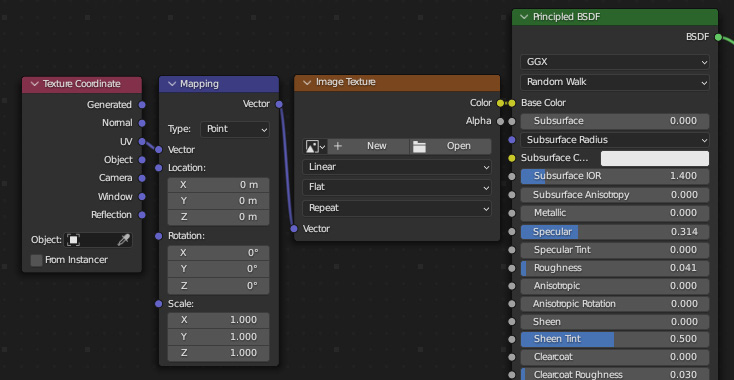Click the Specular slider at 0.314

[x=615, y=232]
